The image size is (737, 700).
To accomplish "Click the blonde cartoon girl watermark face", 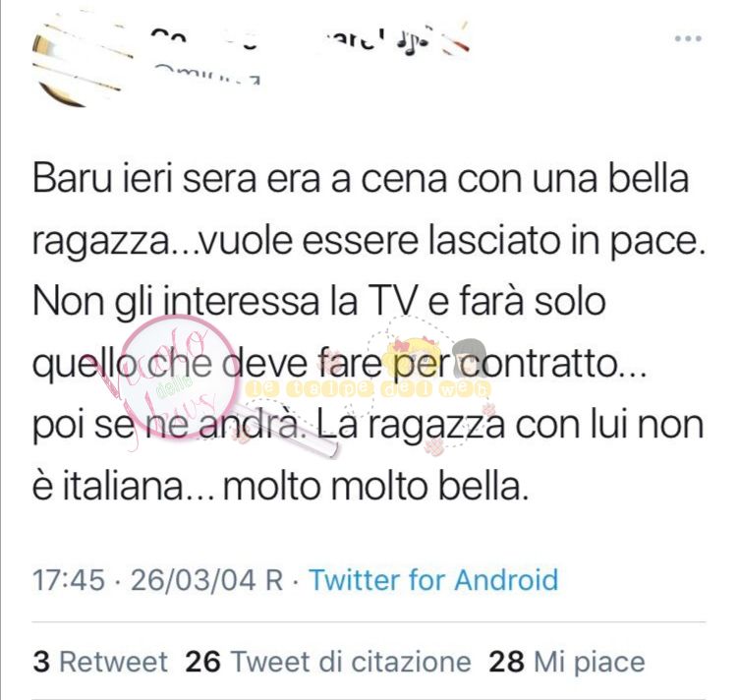I will [412, 353].
